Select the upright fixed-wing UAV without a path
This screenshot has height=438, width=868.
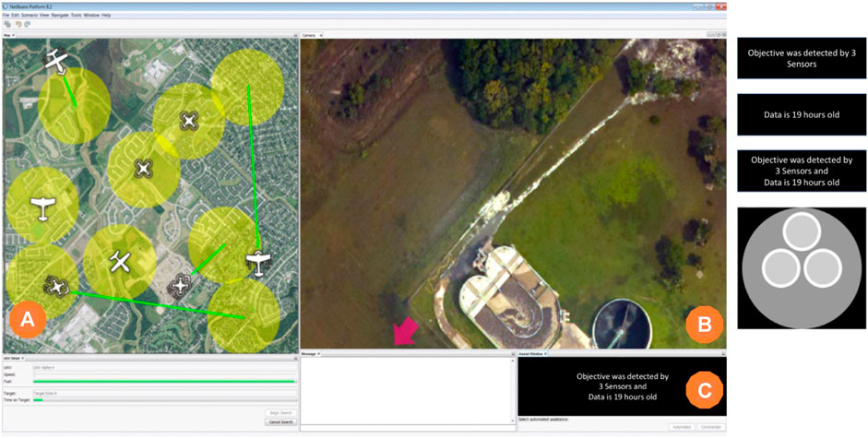[42, 208]
